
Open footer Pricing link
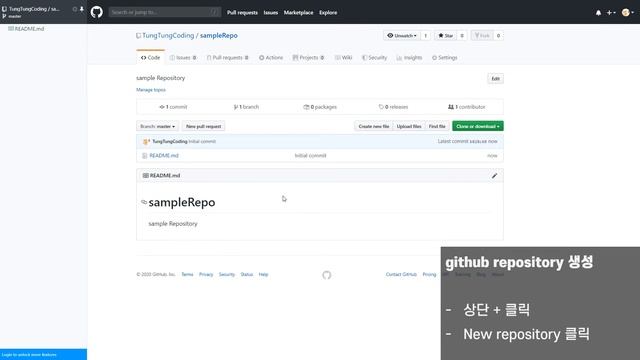point(429,274)
